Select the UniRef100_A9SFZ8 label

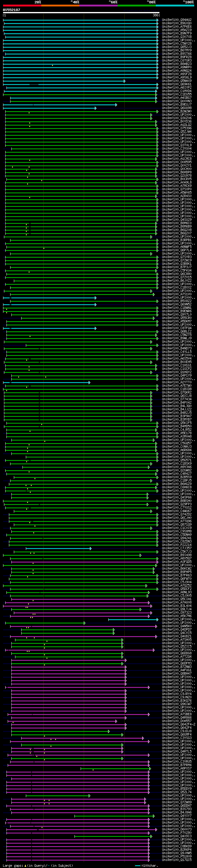pos(177,74)
